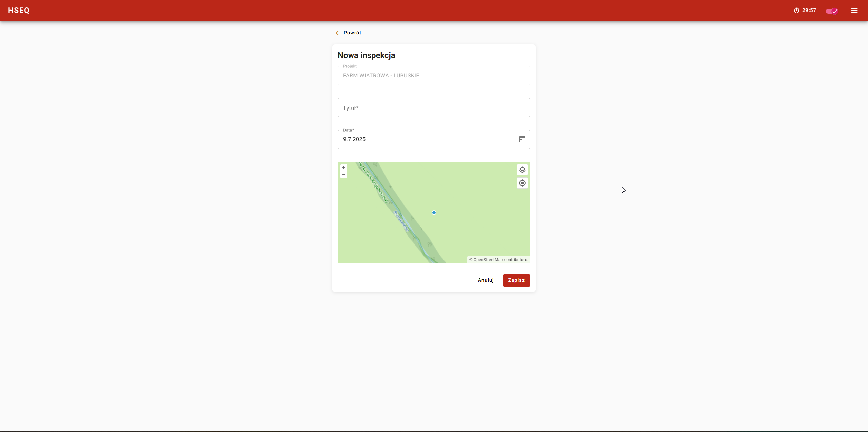Open the calendar date picker icon
This screenshot has height=432, width=868.
click(522, 139)
